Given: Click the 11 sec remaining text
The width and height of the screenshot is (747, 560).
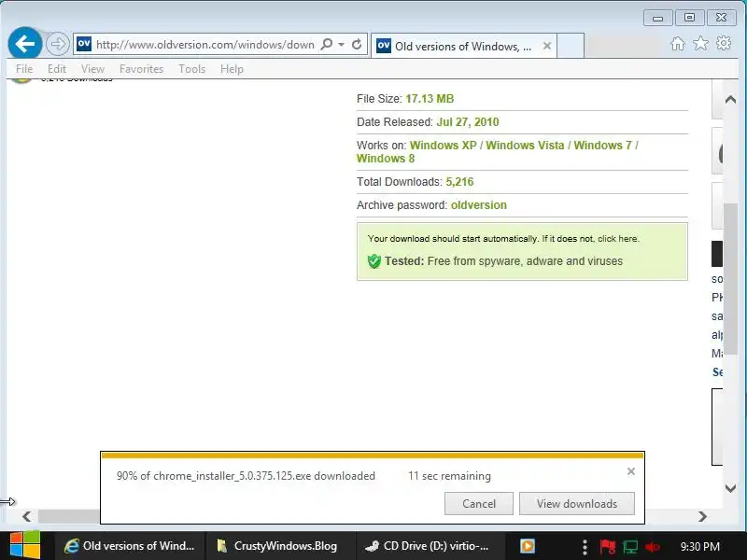Looking at the screenshot, I should tap(449, 476).
